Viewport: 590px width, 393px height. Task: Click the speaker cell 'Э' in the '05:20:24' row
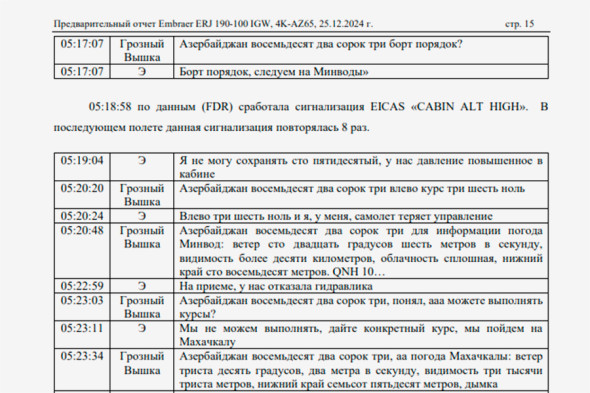pos(142,216)
